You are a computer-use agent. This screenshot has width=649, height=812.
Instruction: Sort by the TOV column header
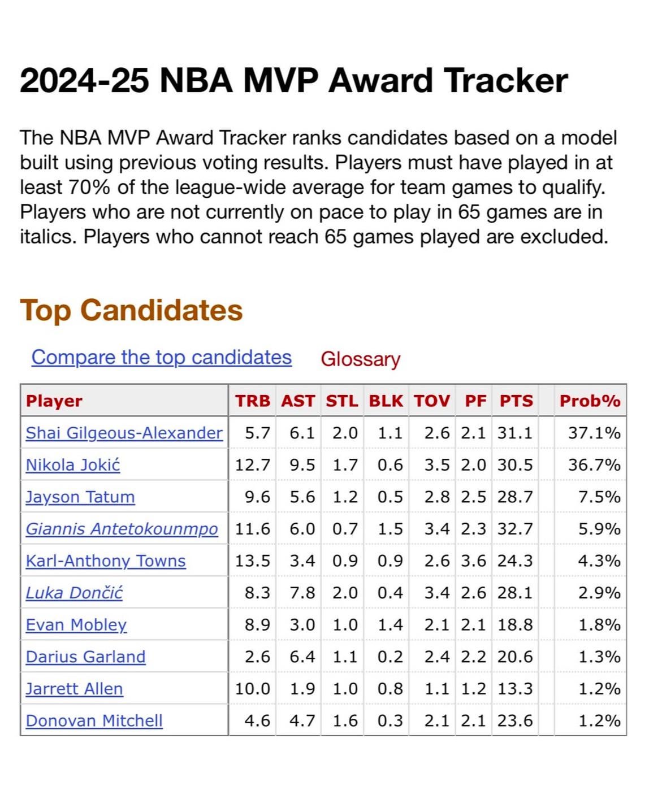pyautogui.click(x=431, y=401)
